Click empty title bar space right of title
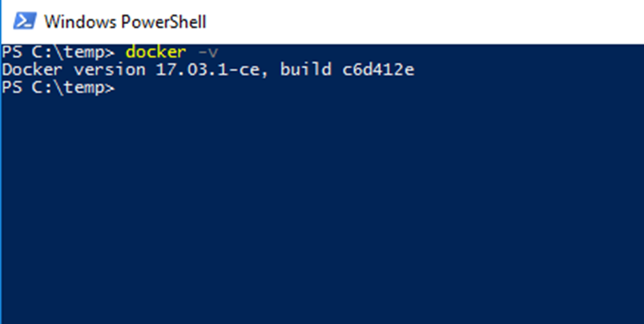644x324 pixels. [x=423, y=22]
